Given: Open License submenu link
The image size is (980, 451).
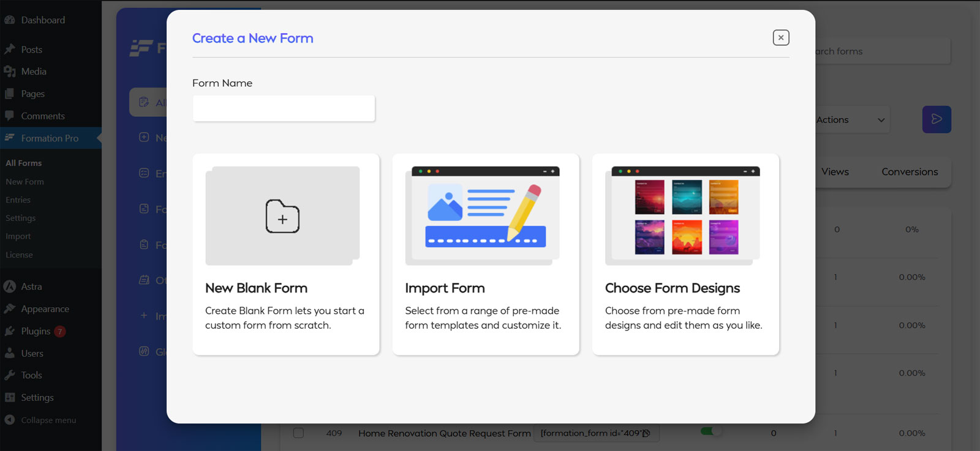Looking at the screenshot, I should coord(19,255).
